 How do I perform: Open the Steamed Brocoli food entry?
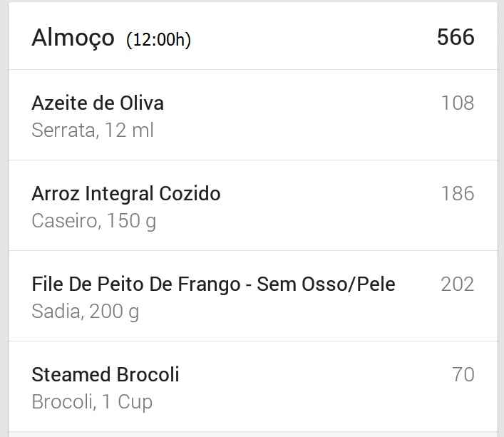click(106, 375)
